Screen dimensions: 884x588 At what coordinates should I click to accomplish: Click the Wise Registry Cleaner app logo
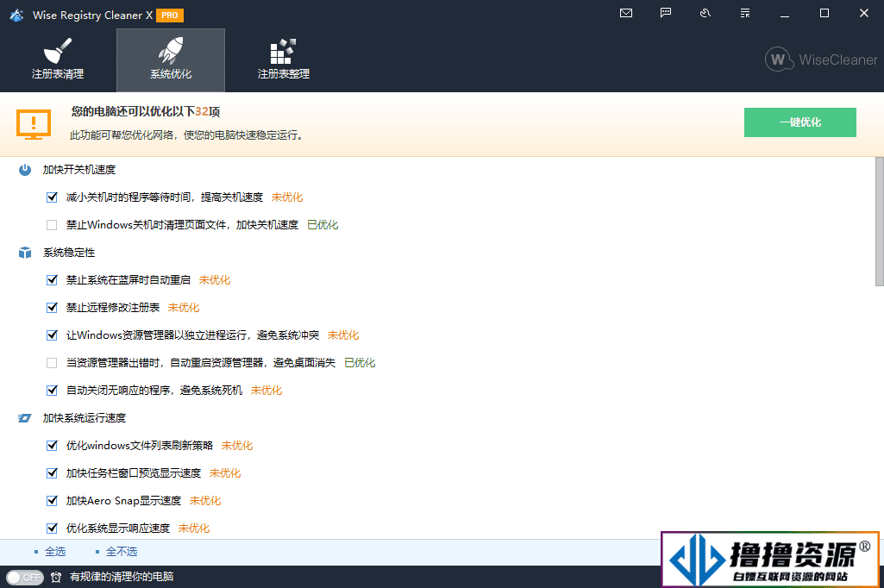click(x=16, y=16)
